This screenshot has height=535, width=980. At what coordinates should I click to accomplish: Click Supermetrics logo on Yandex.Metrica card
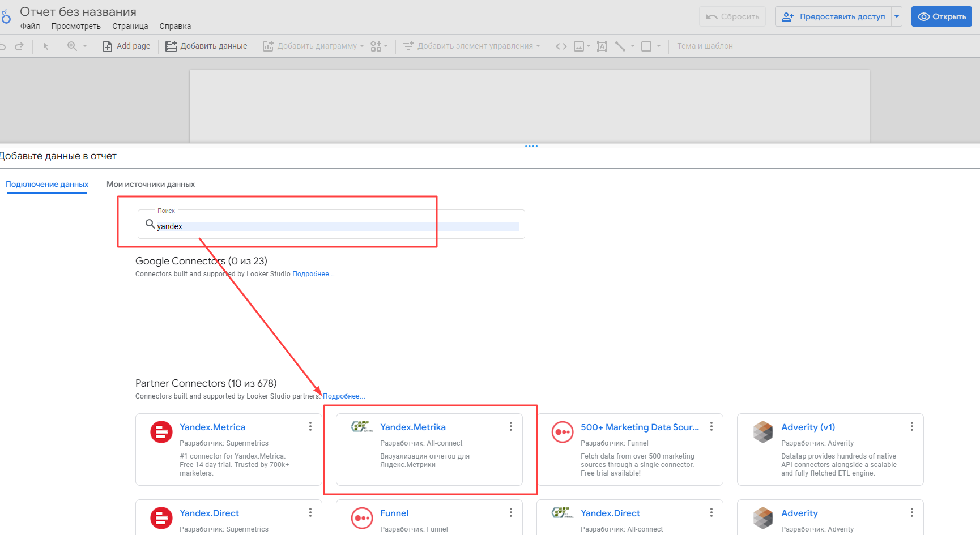pos(161,432)
